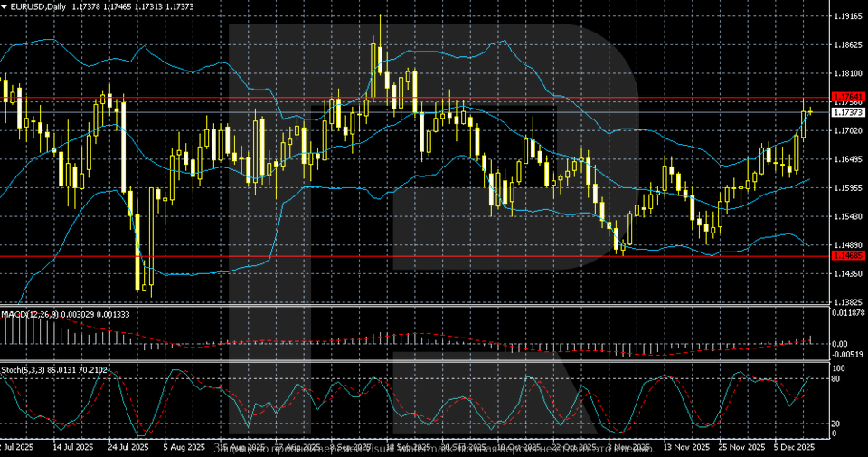The height and width of the screenshot is (457, 868).
Task: Click the last candlestick on the chart
Action: [810, 112]
